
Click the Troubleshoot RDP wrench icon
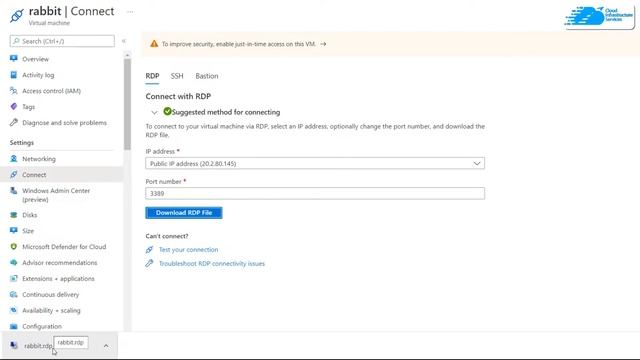point(149,263)
